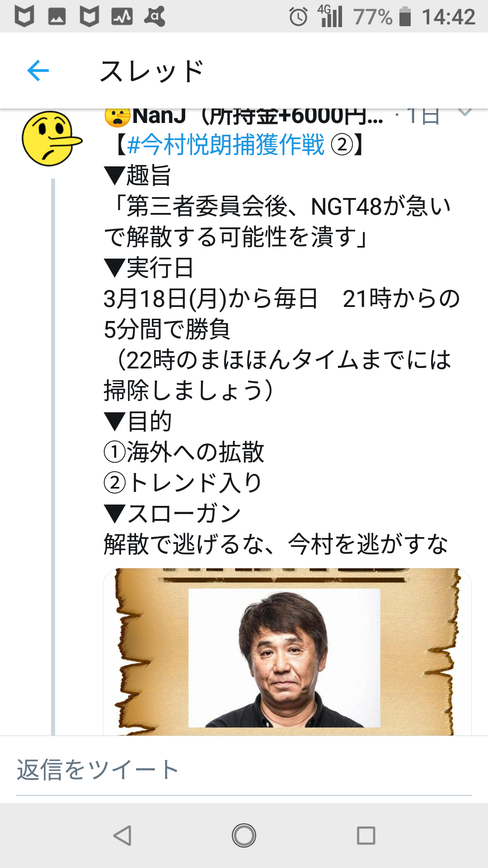Image resolution: width=488 pixels, height=868 pixels.
Task: Open the #今村悦朗捕獲作戦 hashtag link
Action: click(x=225, y=145)
